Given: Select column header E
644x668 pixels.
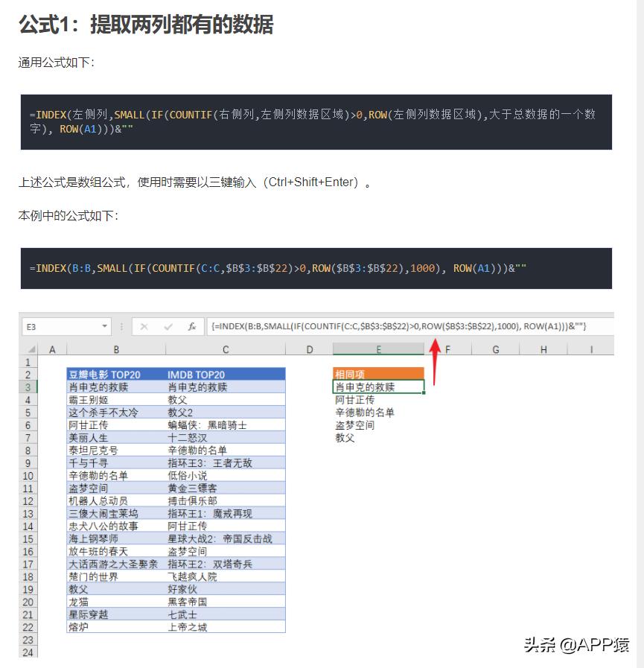Looking at the screenshot, I should (x=379, y=349).
